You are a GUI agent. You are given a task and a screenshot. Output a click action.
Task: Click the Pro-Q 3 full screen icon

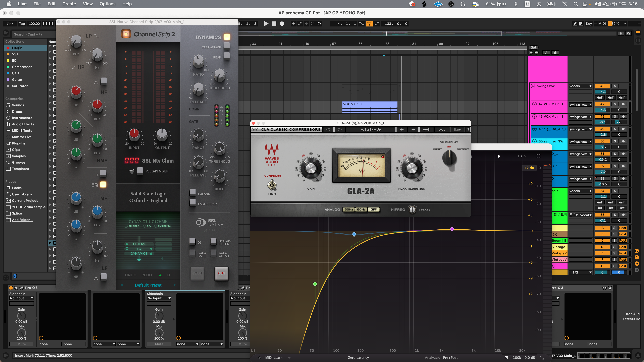(x=539, y=156)
